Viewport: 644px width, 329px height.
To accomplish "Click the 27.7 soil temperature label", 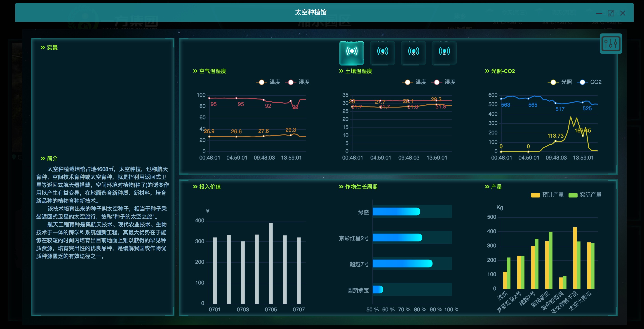I will pos(380,102).
